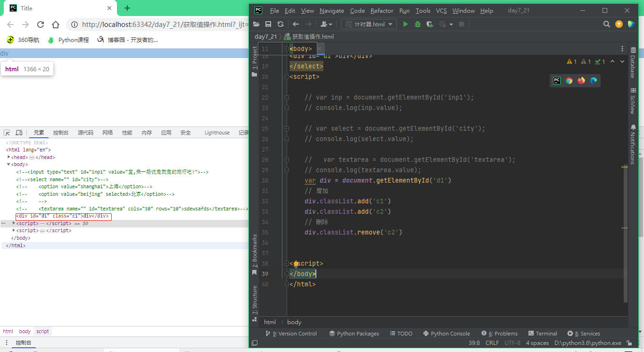Reload the browser page

41,25
